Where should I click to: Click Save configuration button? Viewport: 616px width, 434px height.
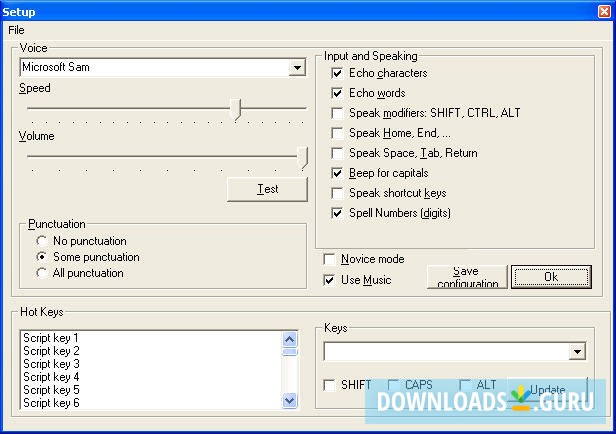pos(467,277)
